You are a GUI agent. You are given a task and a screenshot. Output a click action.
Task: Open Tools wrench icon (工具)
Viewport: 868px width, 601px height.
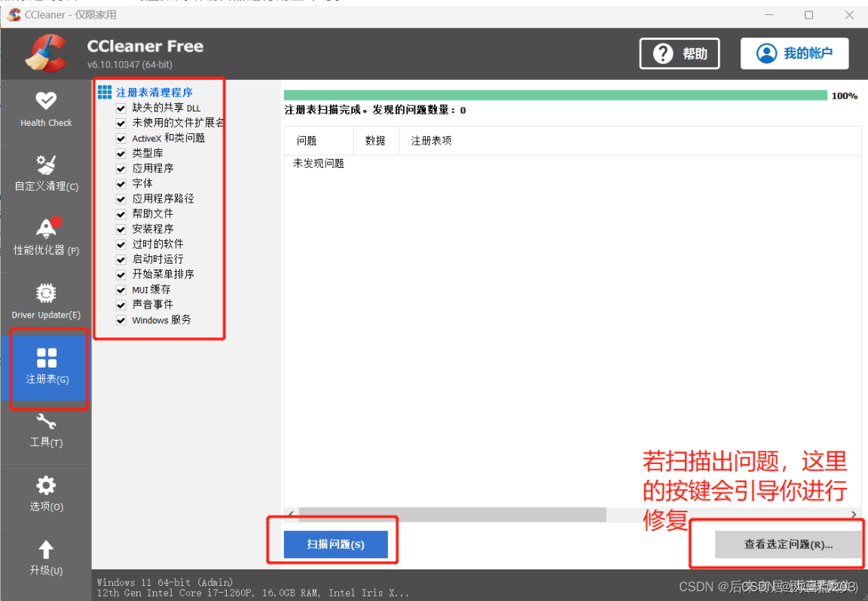(x=46, y=422)
